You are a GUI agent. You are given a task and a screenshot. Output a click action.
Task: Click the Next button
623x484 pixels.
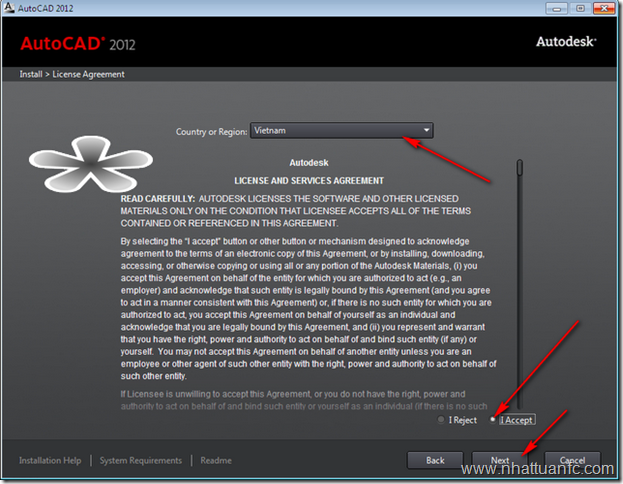click(x=500, y=460)
